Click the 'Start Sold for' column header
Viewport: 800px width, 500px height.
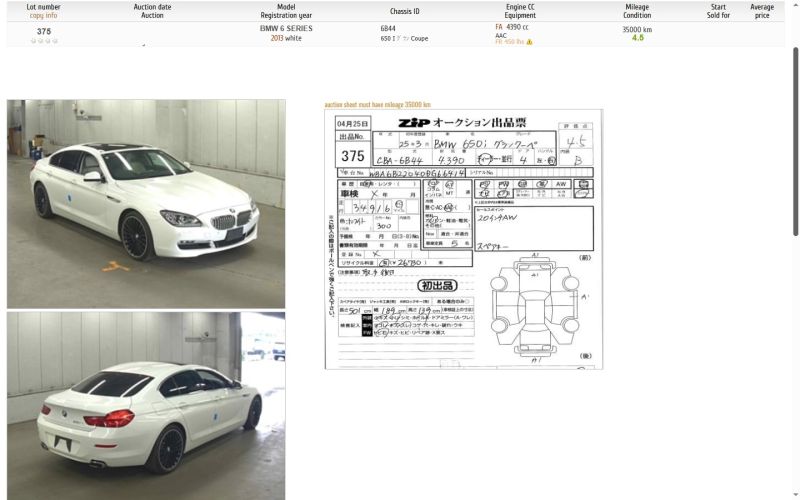tap(718, 11)
